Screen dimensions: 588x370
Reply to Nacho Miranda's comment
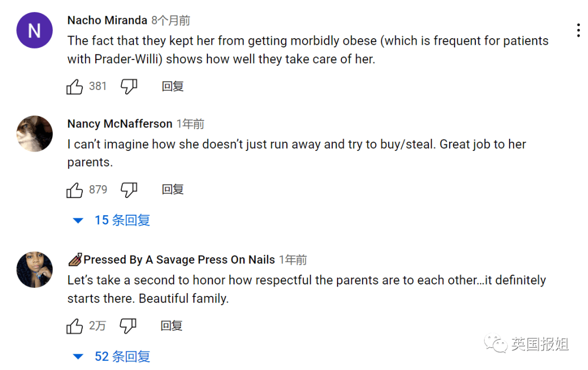pos(173,87)
